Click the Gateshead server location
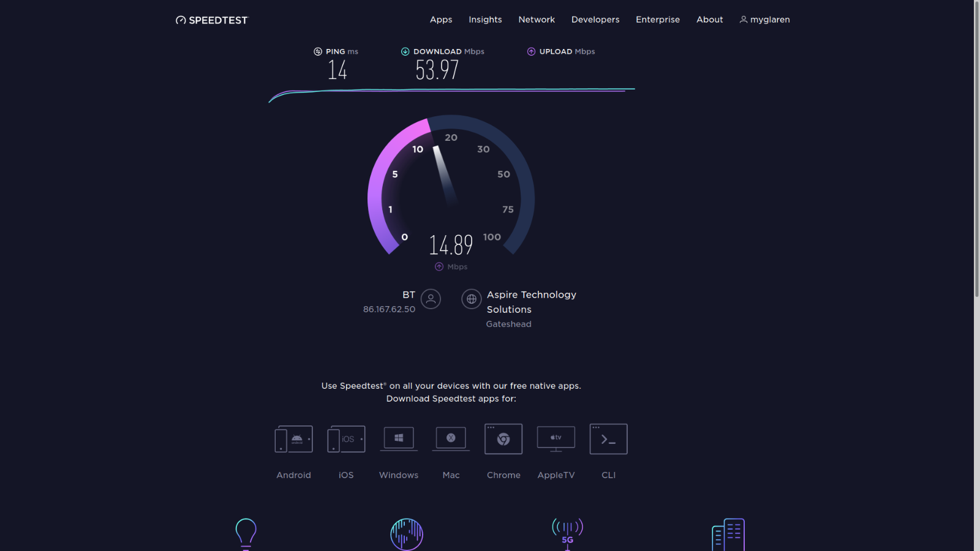The width and height of the screenshot is (980, 551). (509, 324)
